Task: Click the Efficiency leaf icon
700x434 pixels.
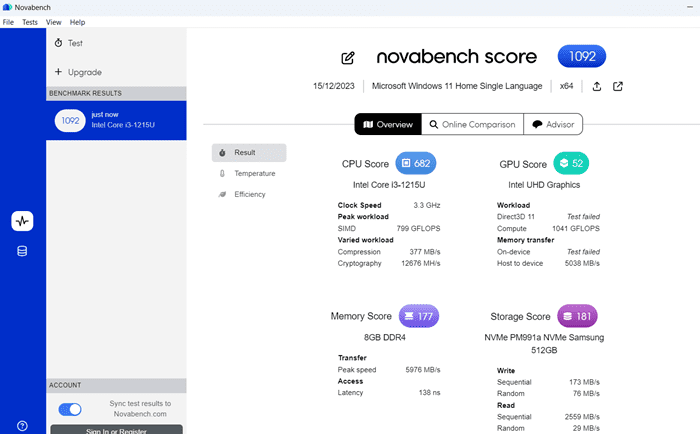Action: (222, 194)
